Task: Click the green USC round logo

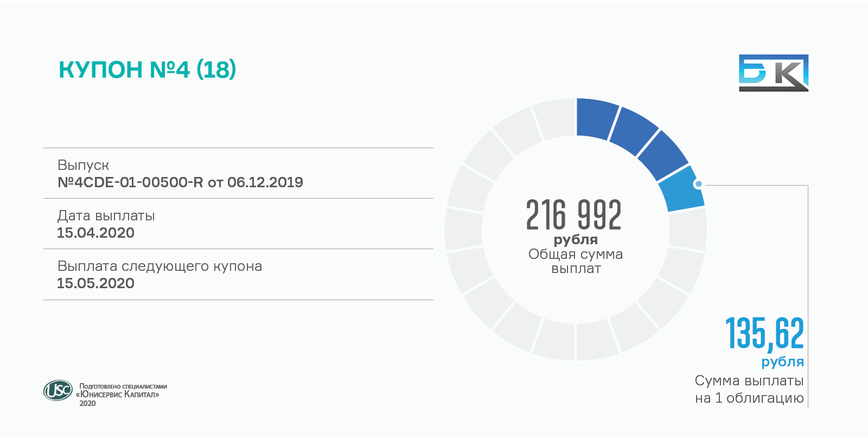Action: pyautogui.click(x=58, y=390)
